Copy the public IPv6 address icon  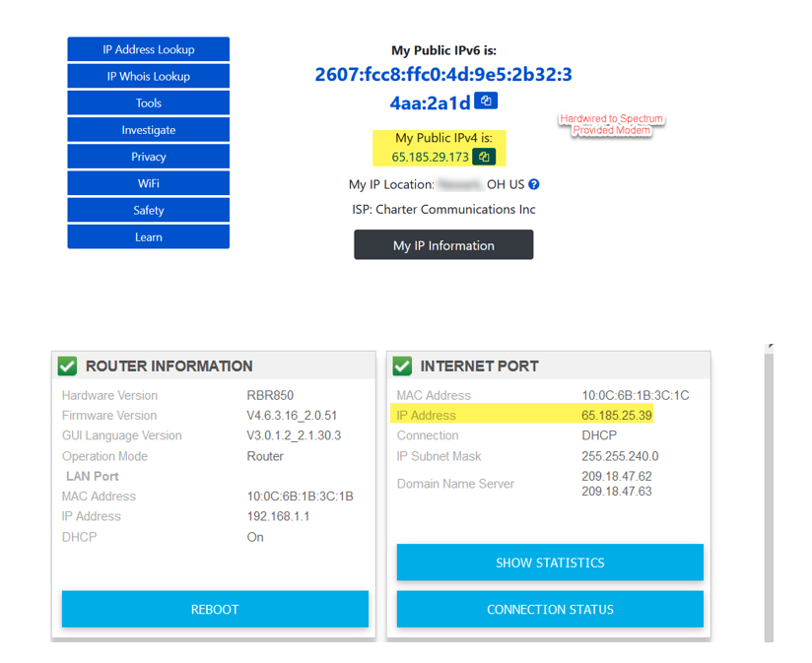click(486, 101)
